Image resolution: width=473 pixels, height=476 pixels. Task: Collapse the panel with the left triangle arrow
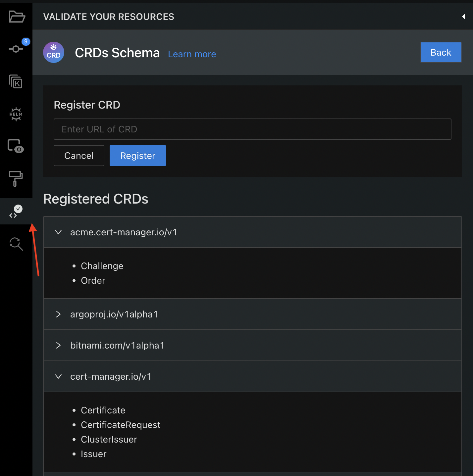click(463, 17)
